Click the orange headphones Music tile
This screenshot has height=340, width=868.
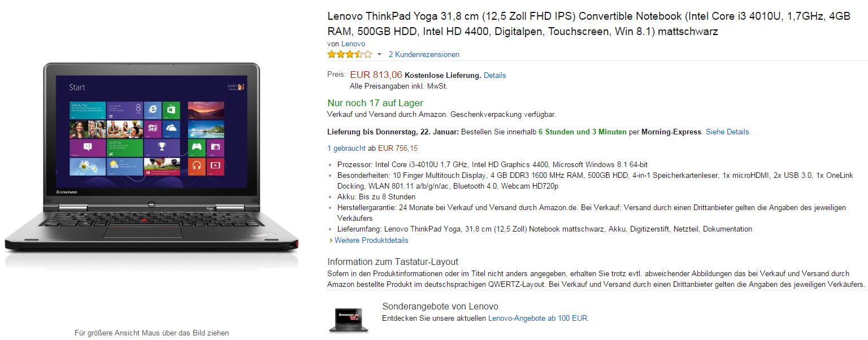[x=197, y=166]
